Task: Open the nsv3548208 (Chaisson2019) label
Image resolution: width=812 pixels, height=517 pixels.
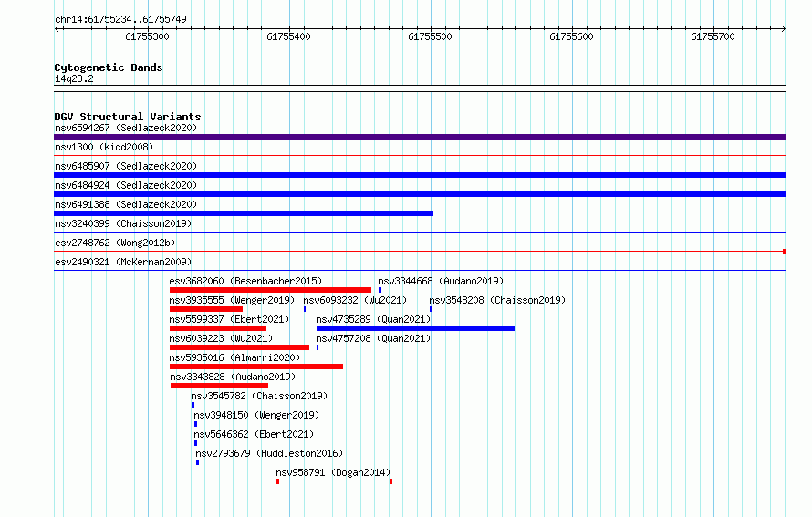Action: tap(497, 300)
